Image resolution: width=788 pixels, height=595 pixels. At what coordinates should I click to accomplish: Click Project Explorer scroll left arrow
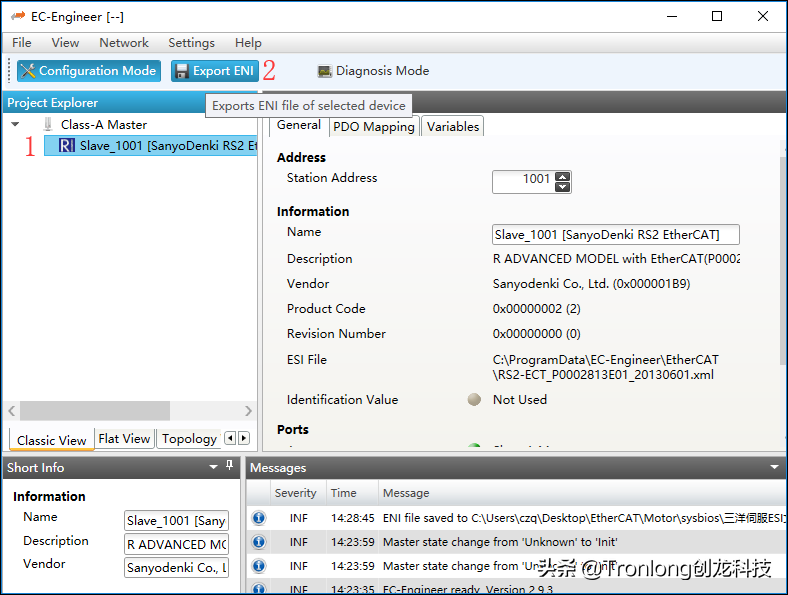(12, 411)
